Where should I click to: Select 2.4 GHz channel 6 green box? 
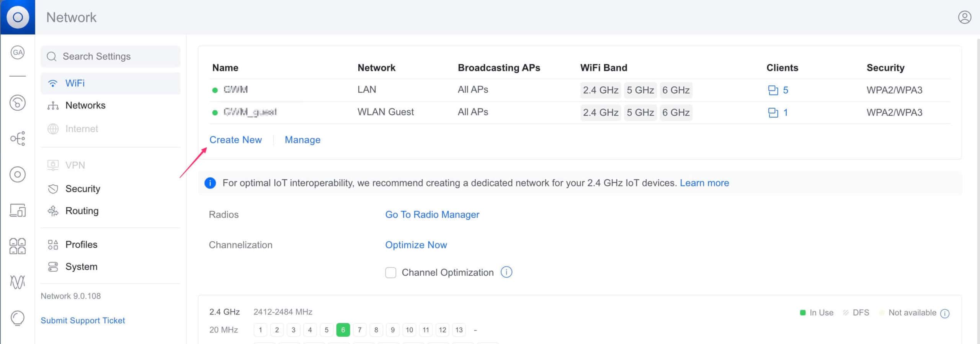[343, 330]
